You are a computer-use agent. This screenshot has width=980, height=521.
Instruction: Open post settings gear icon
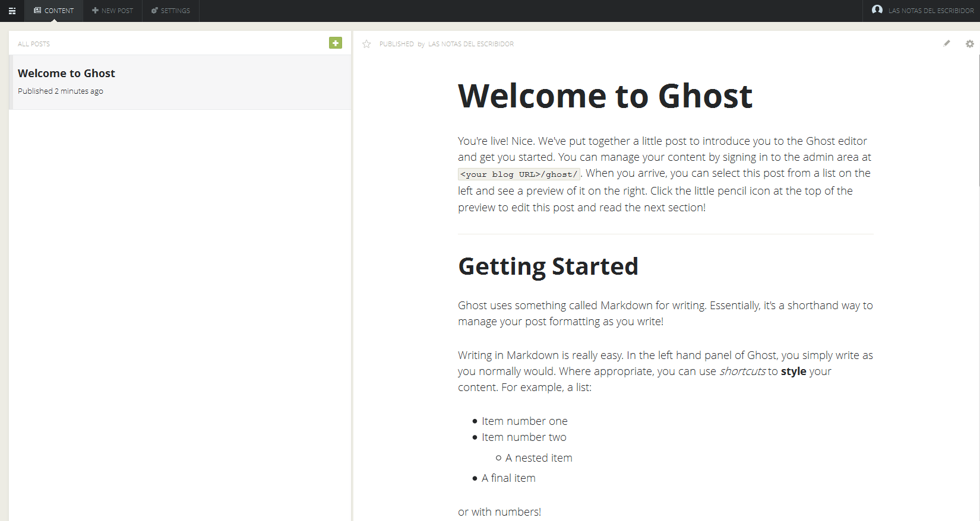click(x=970, y=44)
